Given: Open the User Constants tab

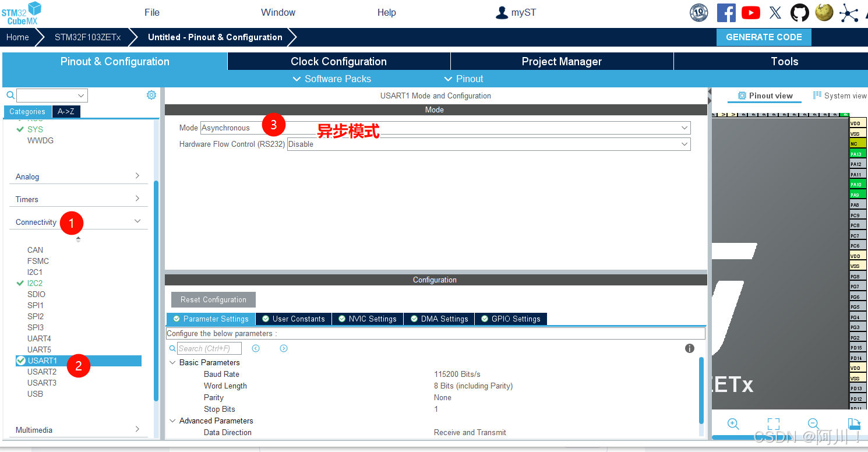Looking at the screenshot, I should point(294,319).
